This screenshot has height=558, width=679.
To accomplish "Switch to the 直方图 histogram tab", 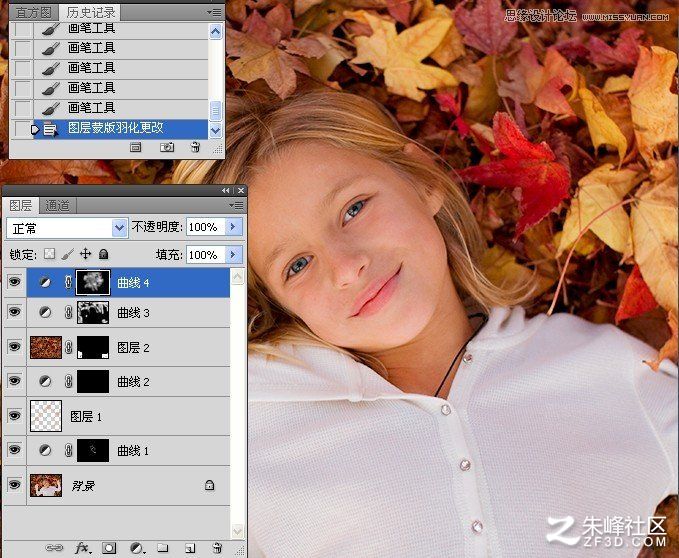I will pos(33,13).
